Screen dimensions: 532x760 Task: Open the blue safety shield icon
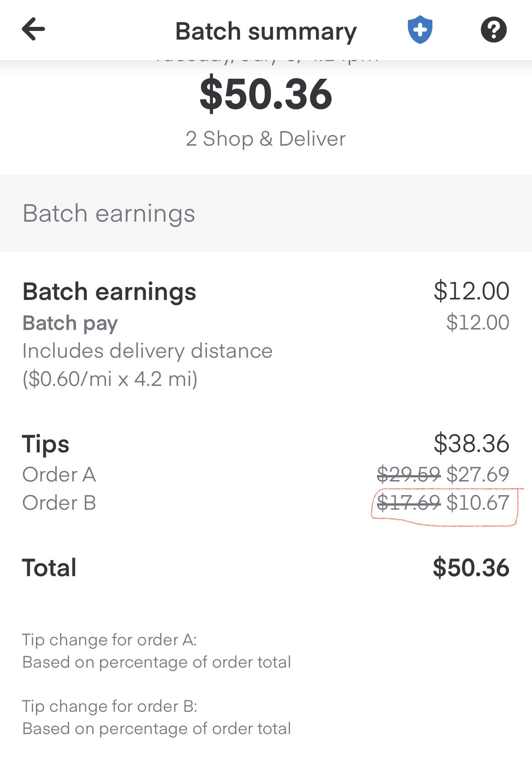click(x=420, y=30)
